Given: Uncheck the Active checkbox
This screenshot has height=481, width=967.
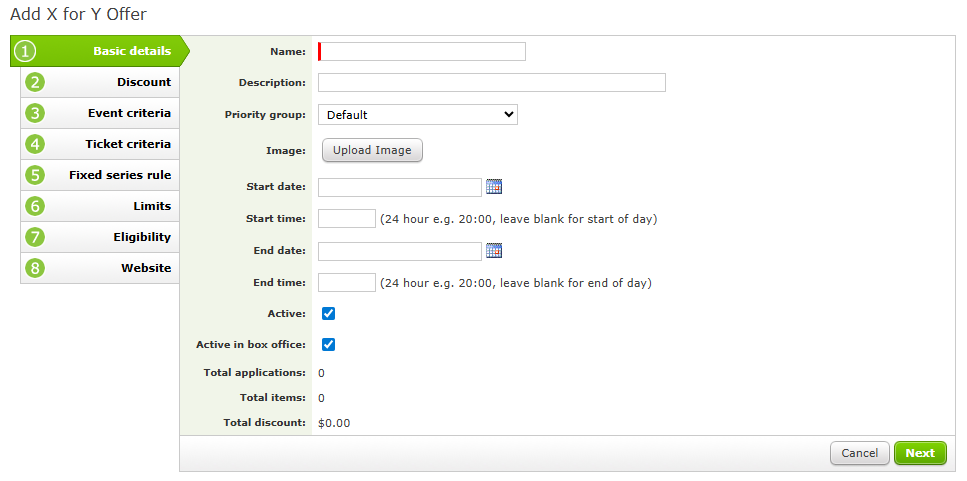Looking at the screenshot, I should pos(329,314).
